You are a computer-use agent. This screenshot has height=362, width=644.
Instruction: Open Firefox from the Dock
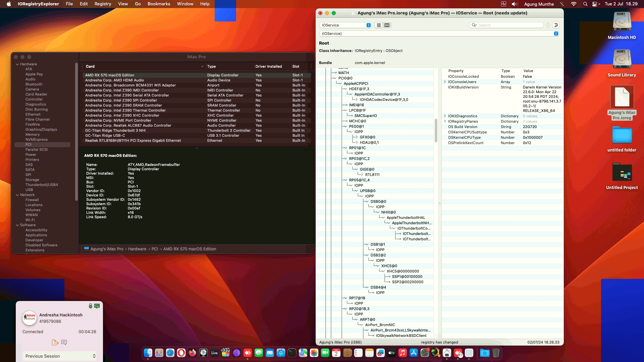[x=192, y=353]
